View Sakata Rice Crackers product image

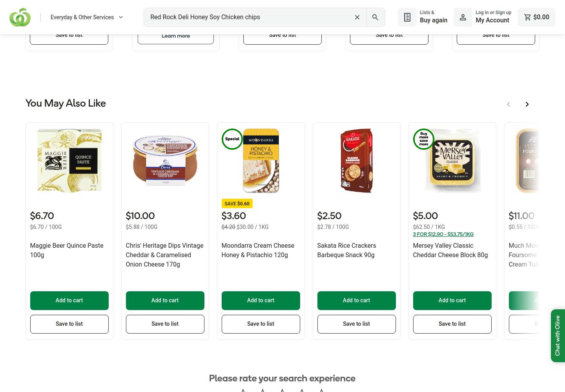coord(357,161)
